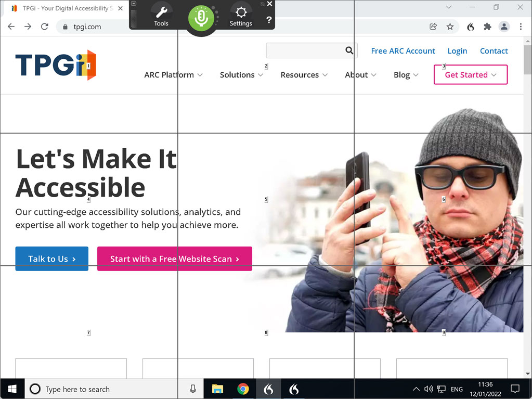Open the About navigation menu

357,74
